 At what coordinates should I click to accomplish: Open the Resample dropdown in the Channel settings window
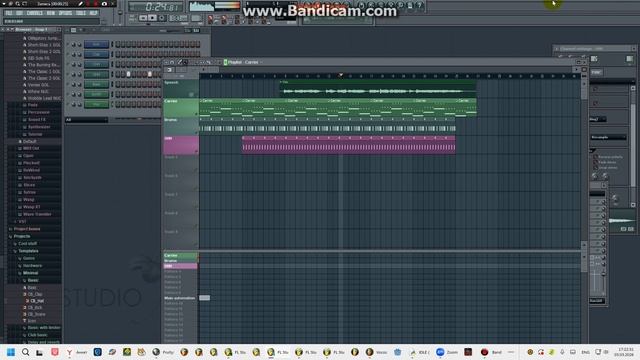pos(608,138)
